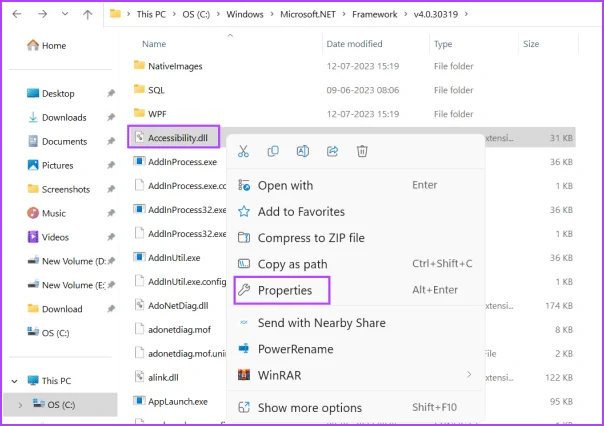Image resolution: width=604 pixels, height=426 pixels.
Task: Choose Compress to ZIP file
Action: [356, 238]
